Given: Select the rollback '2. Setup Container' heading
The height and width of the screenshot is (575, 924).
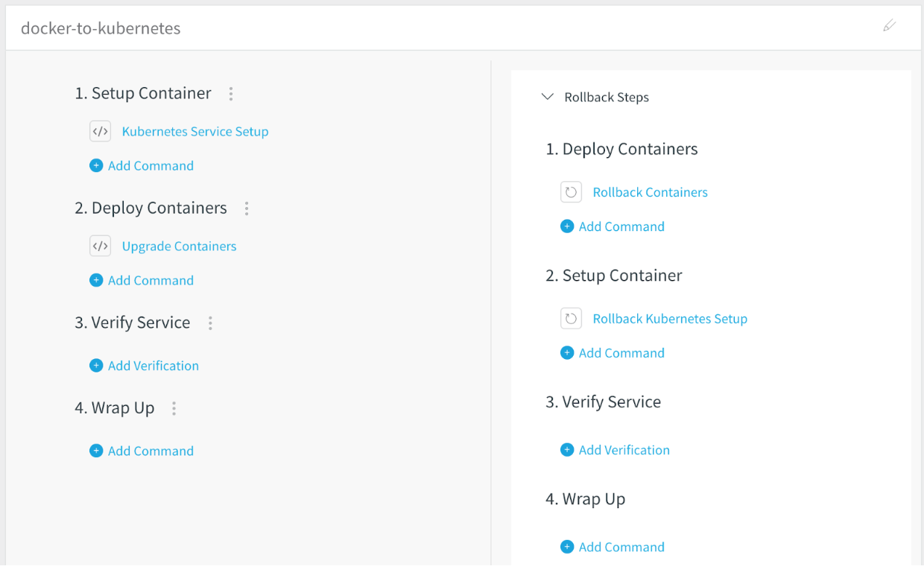Looking at the screenshot, I should click(614, 276).
